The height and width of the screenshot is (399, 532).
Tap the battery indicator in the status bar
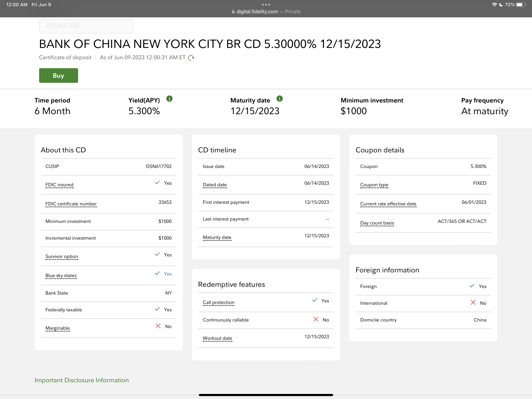(x=521, y=4)
